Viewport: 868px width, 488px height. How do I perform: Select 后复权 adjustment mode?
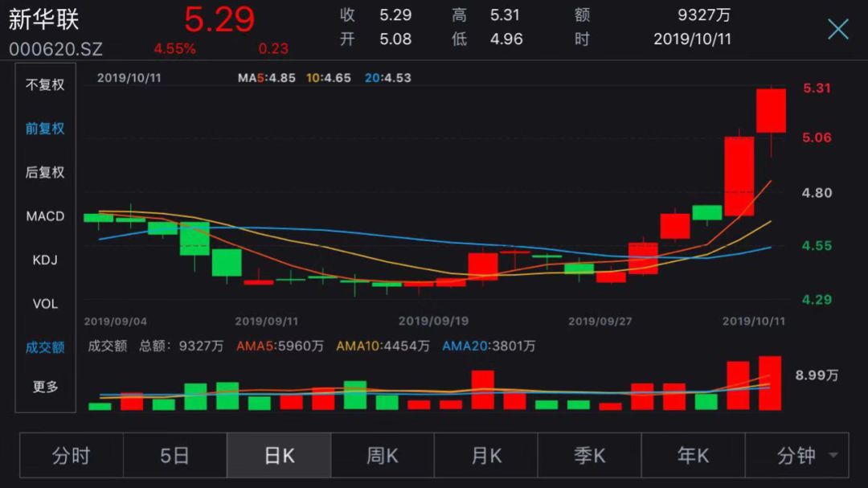[x=45, y=172]
